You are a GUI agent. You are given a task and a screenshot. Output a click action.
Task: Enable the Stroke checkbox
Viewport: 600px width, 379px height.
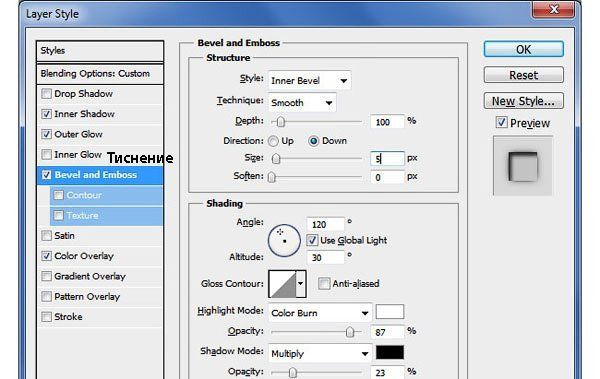coord(46,317)
